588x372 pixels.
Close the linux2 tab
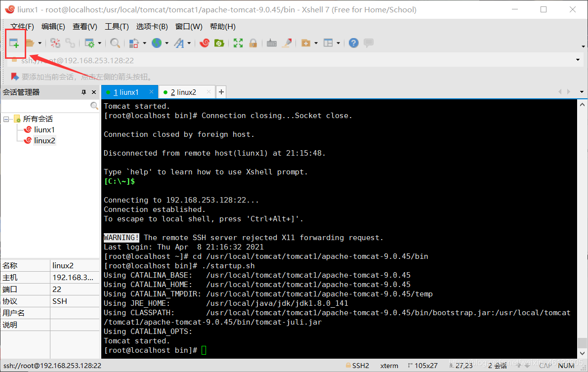click(x=209, y=92)
